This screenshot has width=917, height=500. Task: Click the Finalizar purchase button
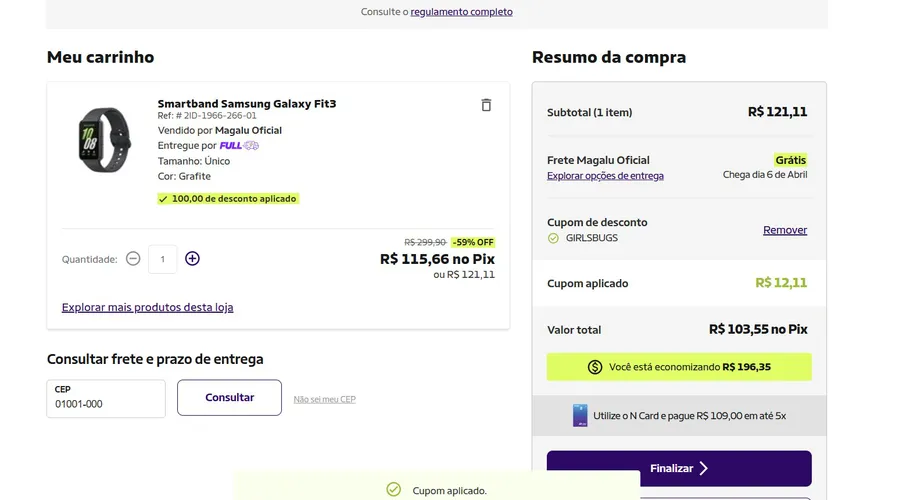679,468
